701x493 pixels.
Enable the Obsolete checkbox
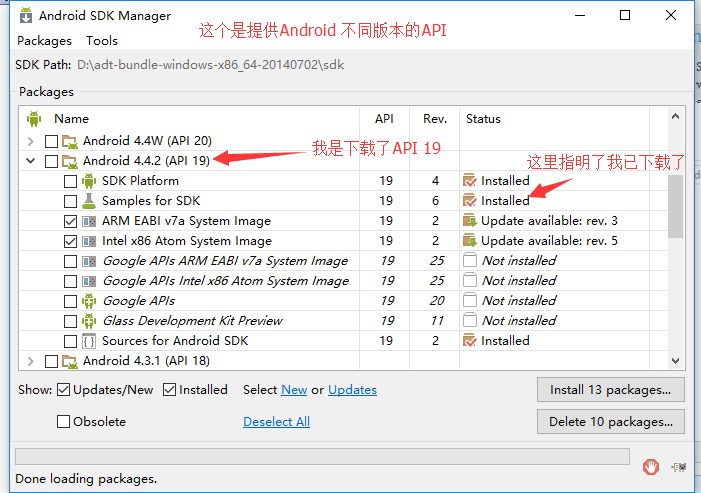64,422
